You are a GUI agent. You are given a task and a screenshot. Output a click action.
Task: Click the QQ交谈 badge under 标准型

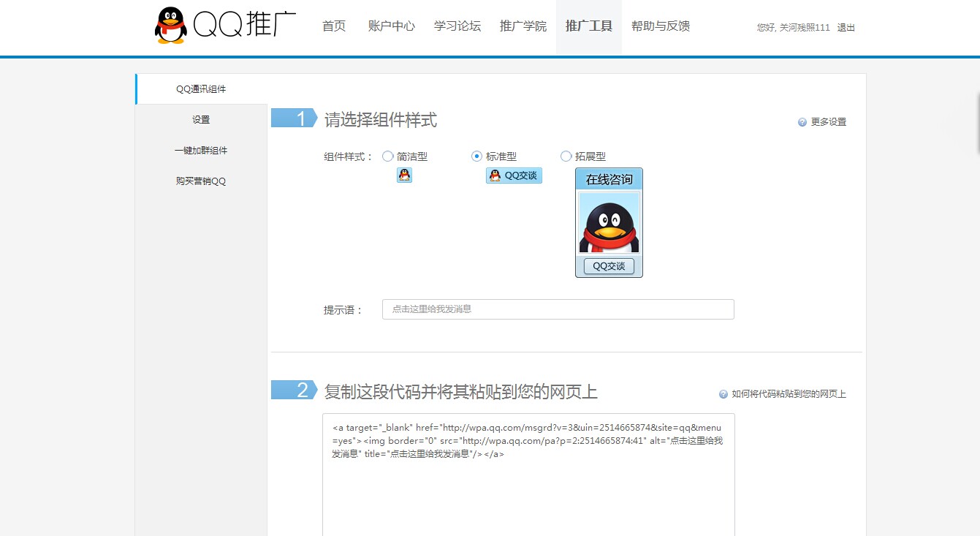pyautogui.click(x=514, y=175)
